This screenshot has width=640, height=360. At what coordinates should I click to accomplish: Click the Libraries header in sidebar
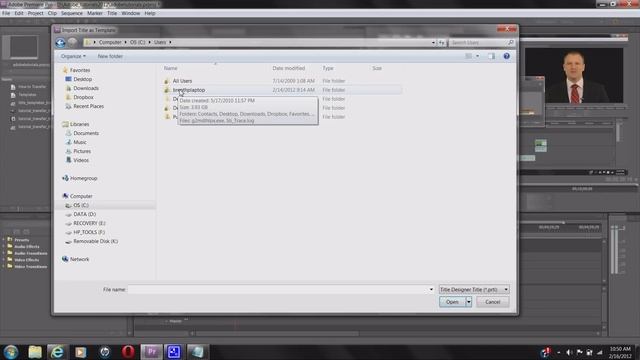(79, 124)
